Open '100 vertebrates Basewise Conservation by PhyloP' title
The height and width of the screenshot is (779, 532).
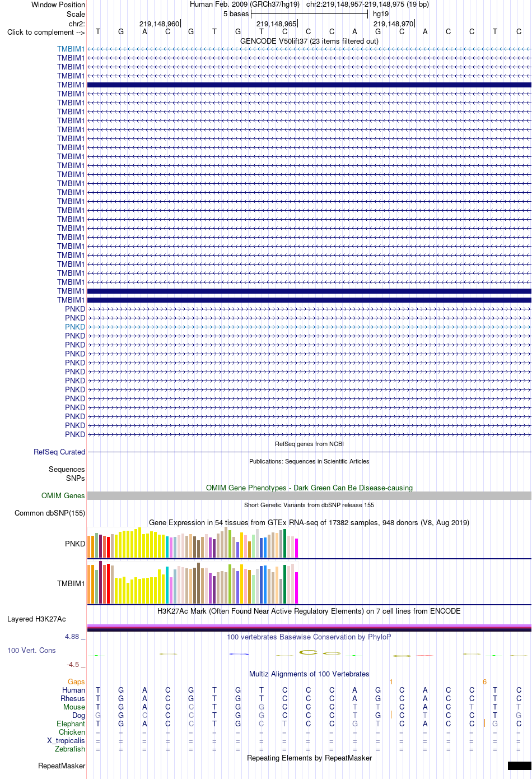point(309,637)
